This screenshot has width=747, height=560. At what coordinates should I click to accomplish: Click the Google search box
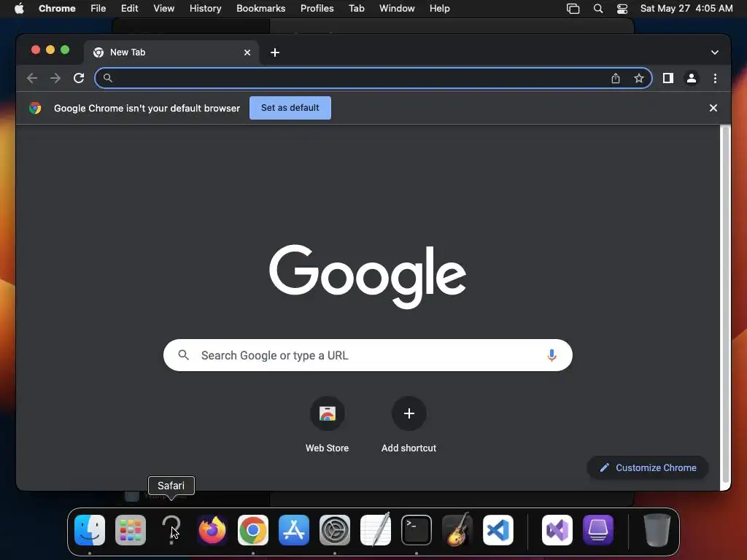click(x=368, y=355)
